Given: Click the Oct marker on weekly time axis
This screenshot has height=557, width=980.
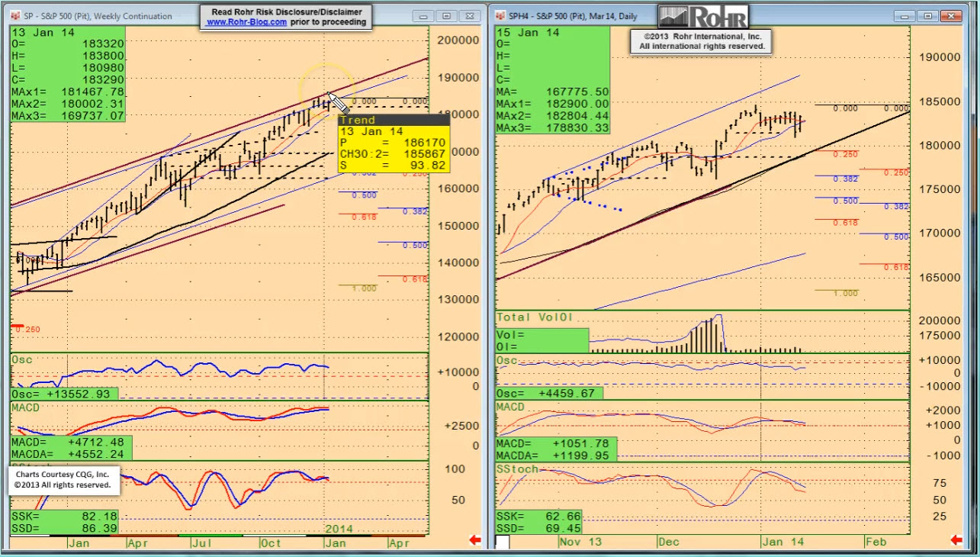Looking at the screenshot, I should pyautogui.click(x=271, y=543).
